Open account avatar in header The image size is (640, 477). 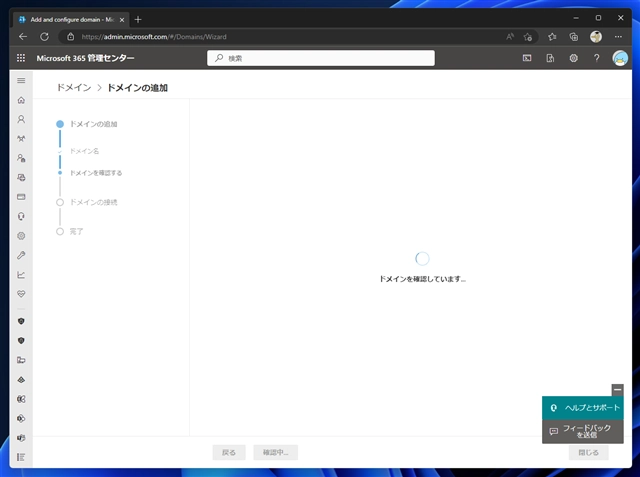click(620, 58)
